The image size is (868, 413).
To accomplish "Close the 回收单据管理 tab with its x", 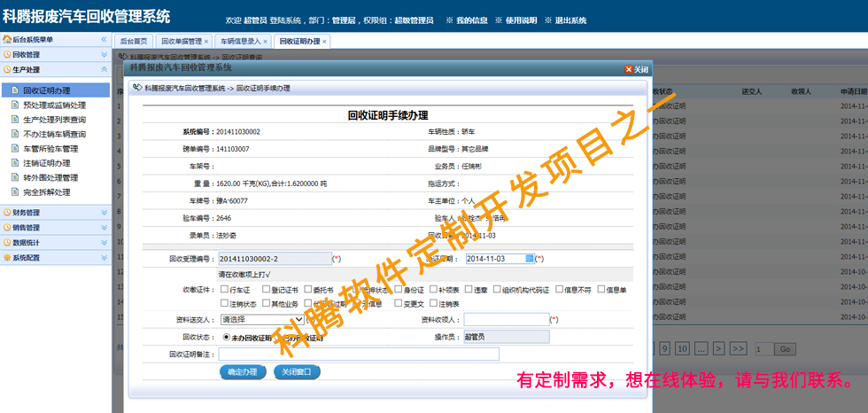I will click(x=205, y=42).
